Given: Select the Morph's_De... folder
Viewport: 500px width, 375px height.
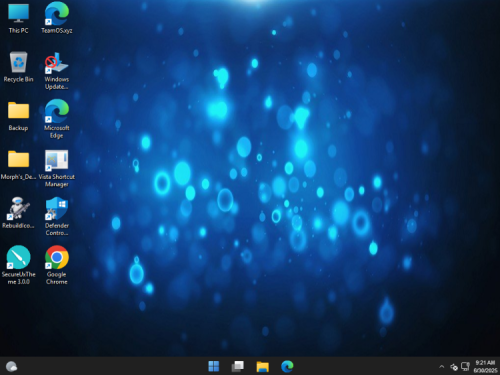Looking at the screenshot, I should (18, 165).
